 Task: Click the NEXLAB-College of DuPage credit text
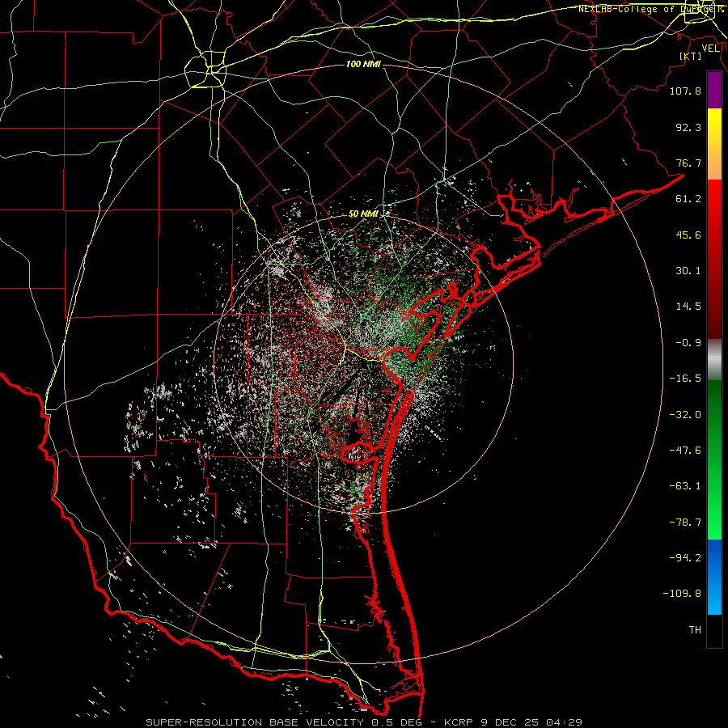tap(650, 9)
